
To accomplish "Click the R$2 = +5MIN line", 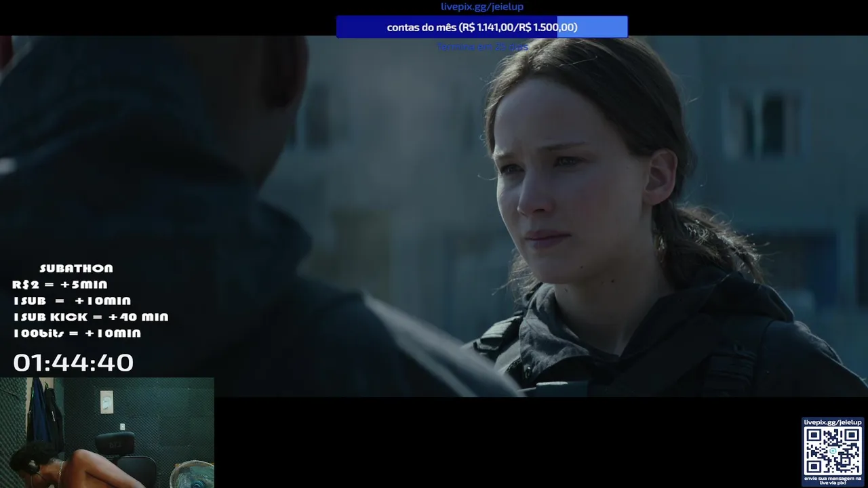I will point(60,285).
